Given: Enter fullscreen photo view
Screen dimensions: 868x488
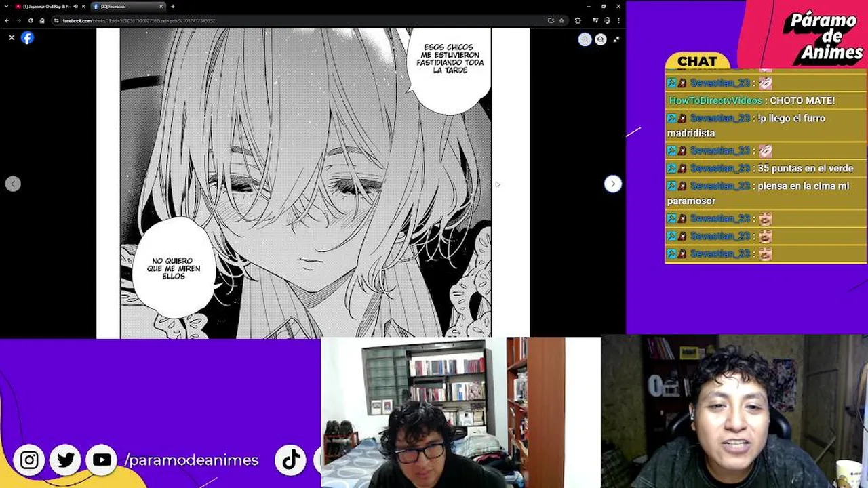Looking at the screenshot, I should pyautogui.click(x=616, y=39).
